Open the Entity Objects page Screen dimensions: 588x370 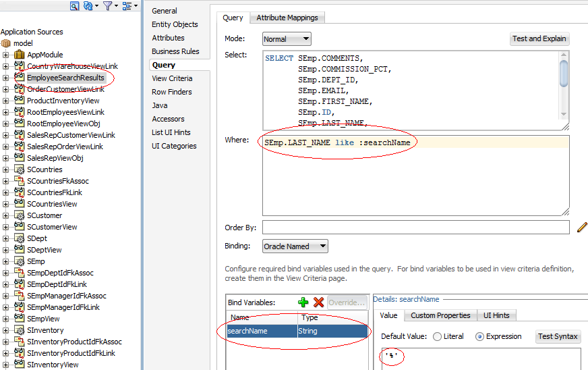point(175,24)
